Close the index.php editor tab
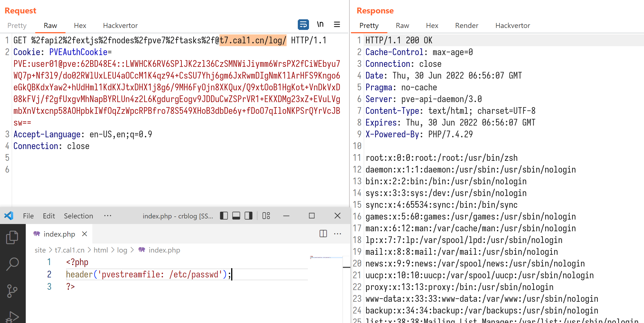644x323 pixels. [x=85, y=234]
